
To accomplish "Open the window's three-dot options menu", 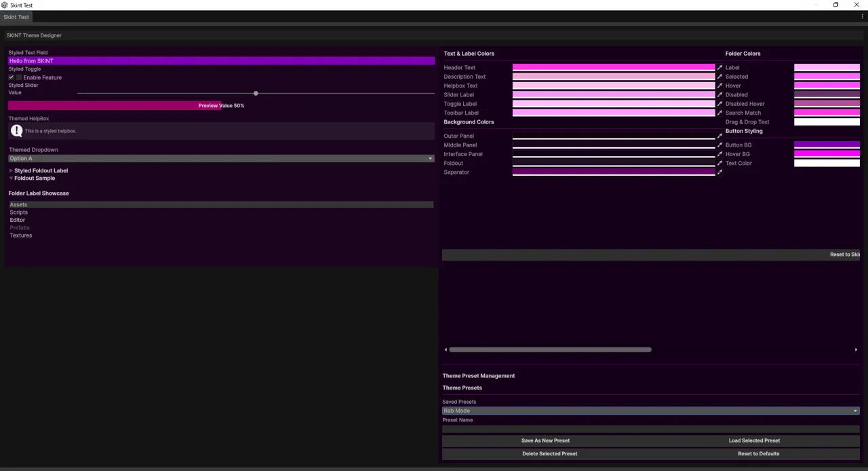I will (863, 17).
